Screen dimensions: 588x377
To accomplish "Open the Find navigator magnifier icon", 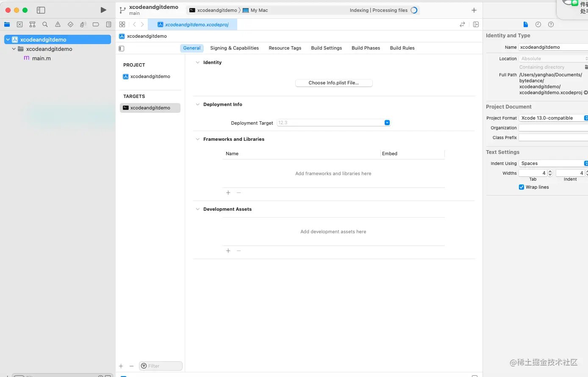I will [45, 25].
